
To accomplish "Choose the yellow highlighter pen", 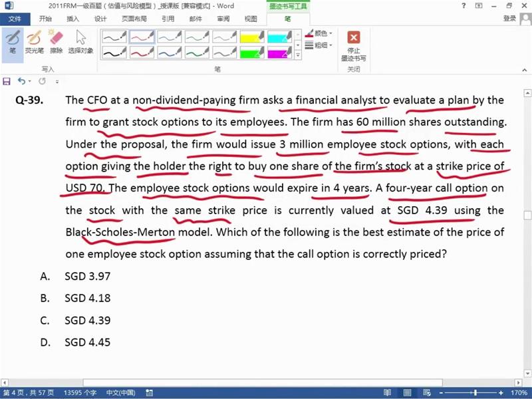I will click(252, 37).
